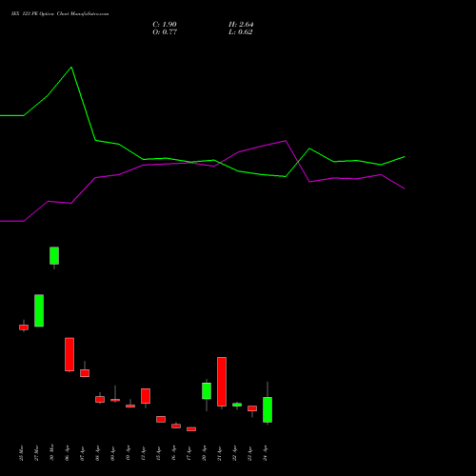Click the highest green candlestick above 30 Mar
Image resolution: width=476 pixels, height=476 pixels.
(54, 255)
